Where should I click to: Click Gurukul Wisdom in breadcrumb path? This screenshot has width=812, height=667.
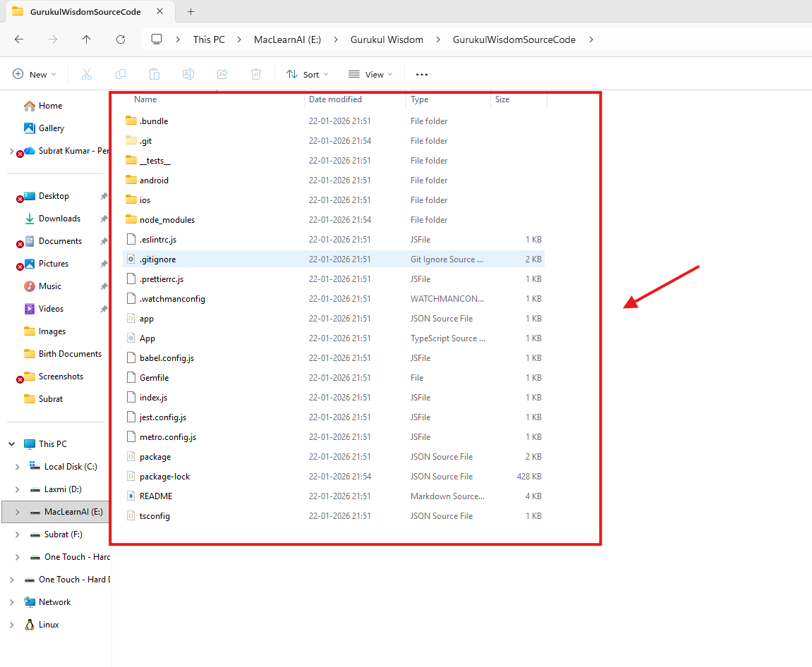tap(387, 39)
